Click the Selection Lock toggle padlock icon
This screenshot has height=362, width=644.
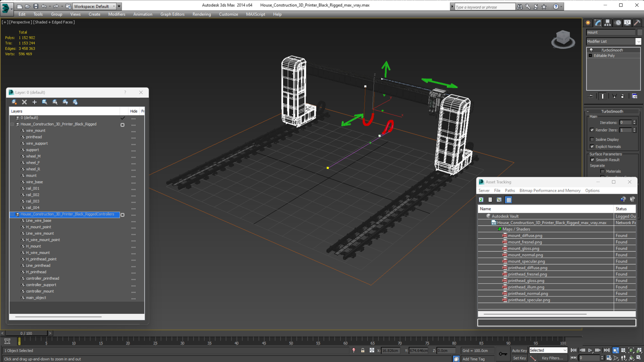click(363, 350)
